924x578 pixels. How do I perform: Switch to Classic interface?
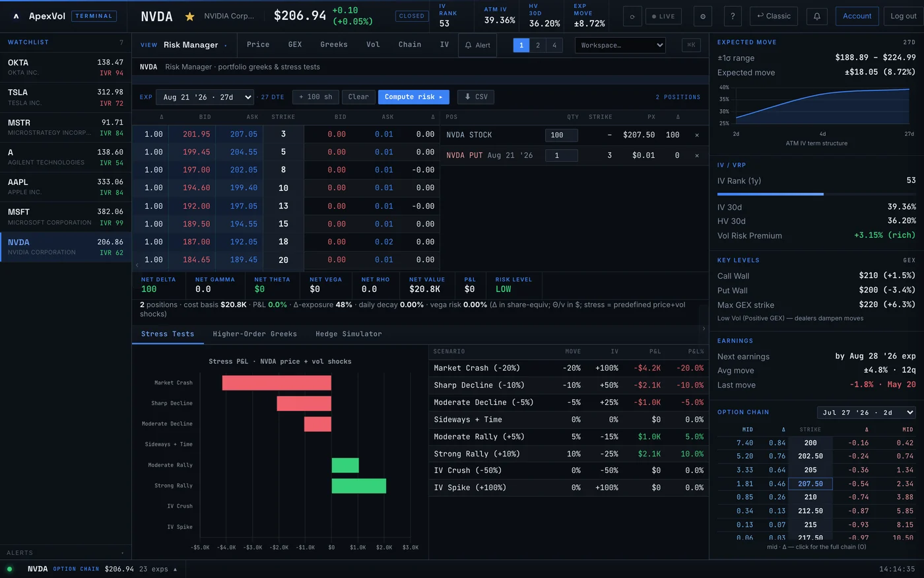click(773, 17)
